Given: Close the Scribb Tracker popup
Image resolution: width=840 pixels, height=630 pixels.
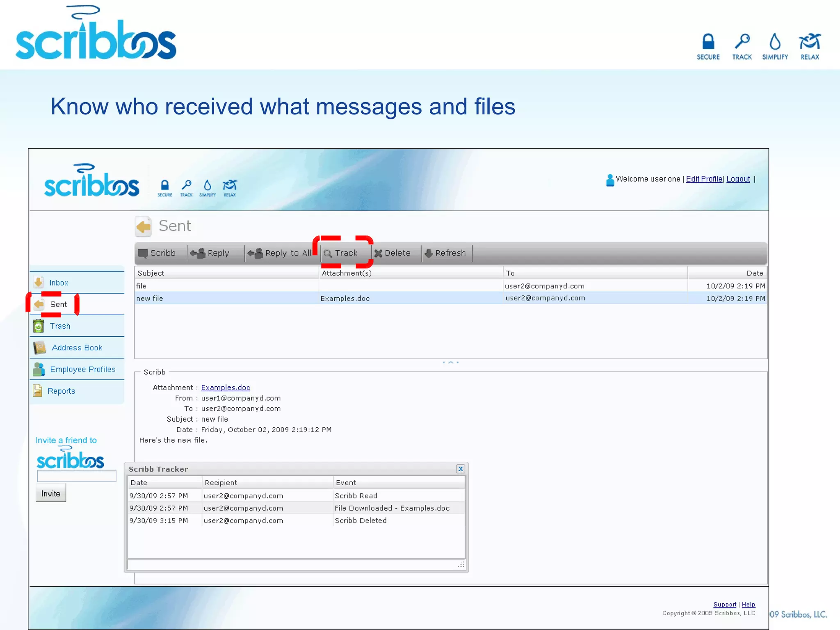Looking at the screenshot, I should tap(460, 469).
